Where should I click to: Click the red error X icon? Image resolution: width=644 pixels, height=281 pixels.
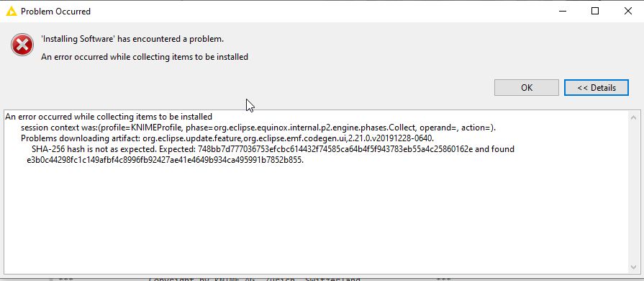pos(22,45)
